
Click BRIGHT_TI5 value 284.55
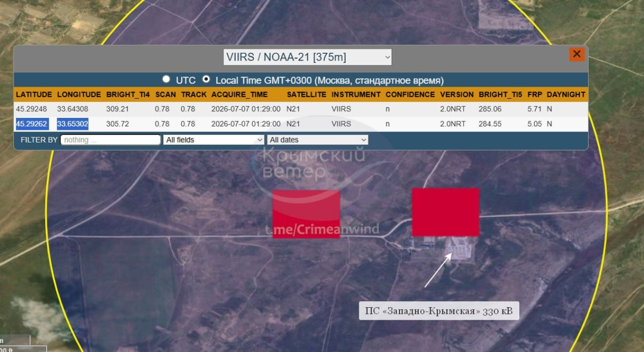[x=490, y=124]
